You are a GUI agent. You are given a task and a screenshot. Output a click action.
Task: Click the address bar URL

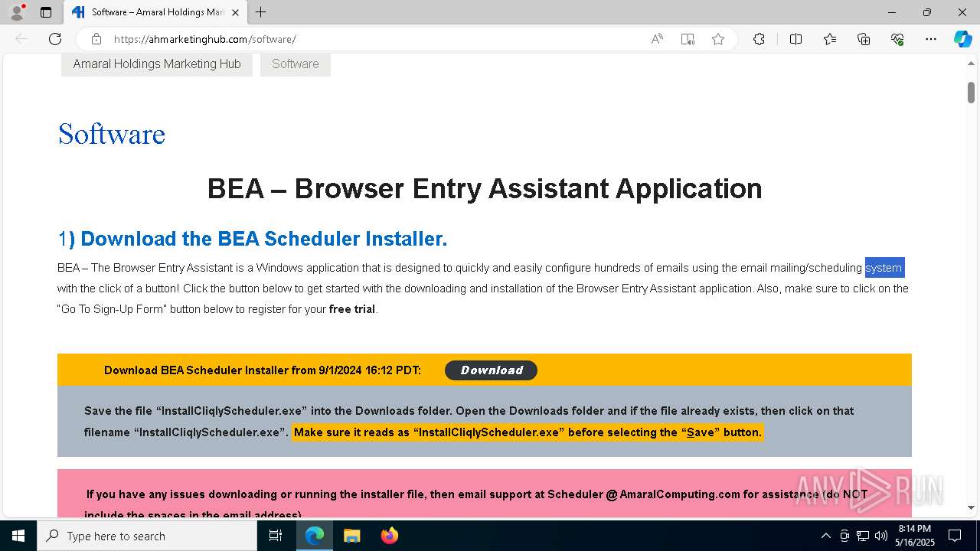[204, 39]
